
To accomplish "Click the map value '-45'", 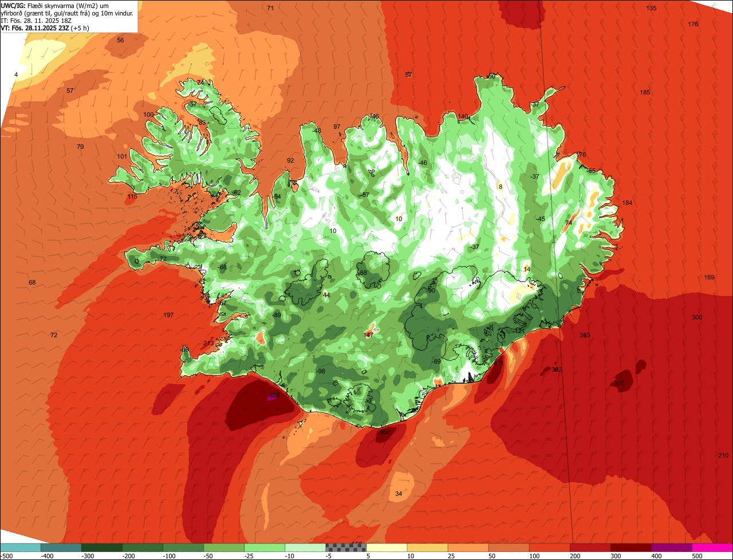I will click(540, 219).
